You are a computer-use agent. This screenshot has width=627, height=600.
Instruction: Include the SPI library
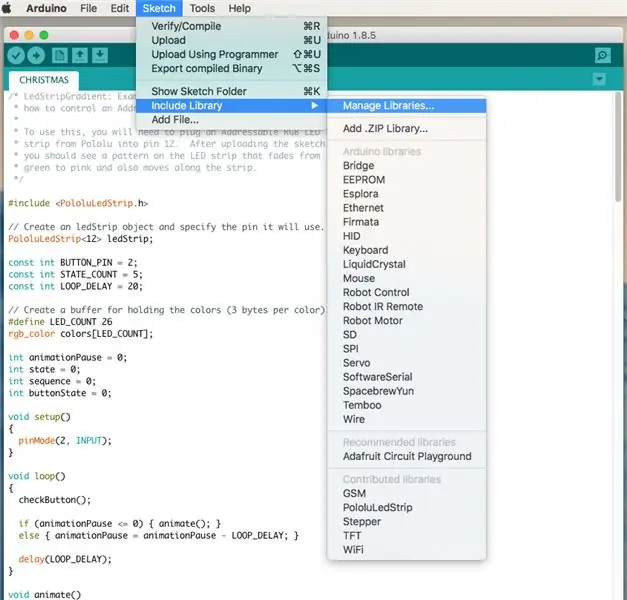coord(406,349)
